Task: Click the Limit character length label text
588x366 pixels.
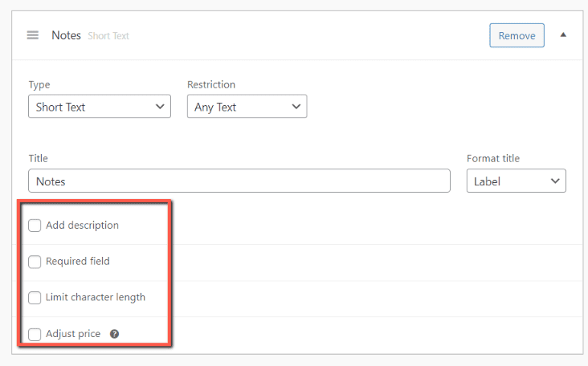Action: pos(96,298)
